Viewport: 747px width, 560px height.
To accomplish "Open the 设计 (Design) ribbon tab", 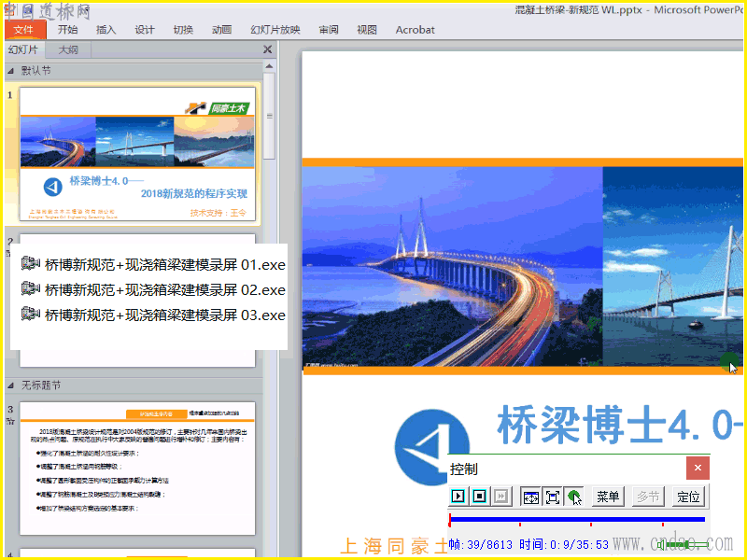I will click(x=145, y=30).
